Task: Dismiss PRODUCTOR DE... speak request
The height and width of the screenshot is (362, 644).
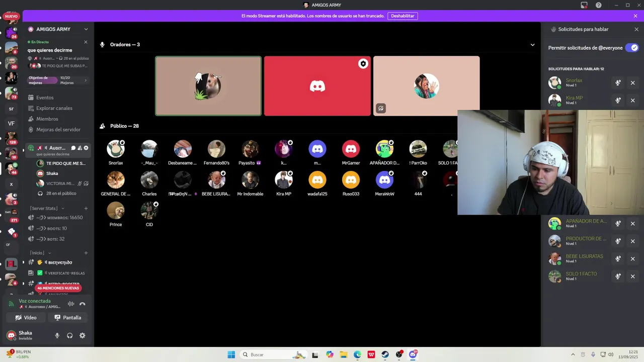Action: (633, 241)
